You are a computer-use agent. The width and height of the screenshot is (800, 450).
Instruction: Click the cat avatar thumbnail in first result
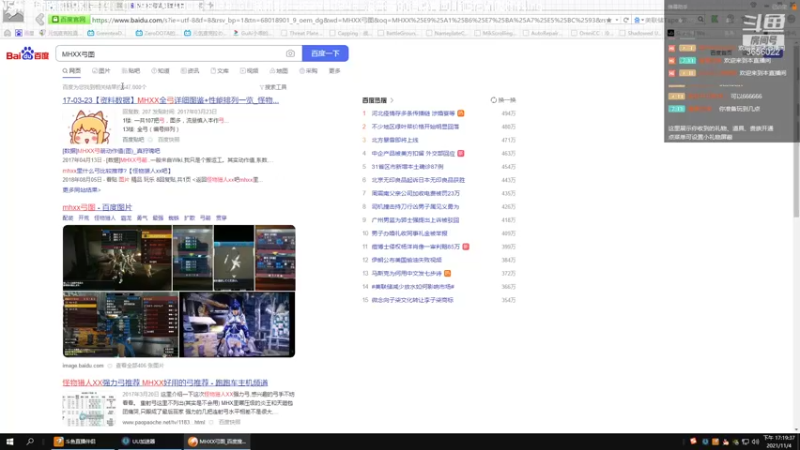tap(90, 127)
